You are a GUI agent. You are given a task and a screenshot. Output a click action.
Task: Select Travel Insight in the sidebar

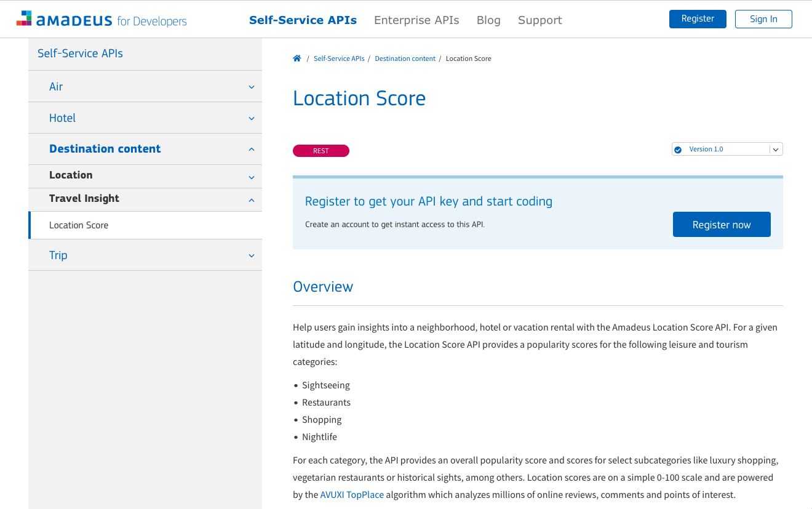coord(84,199)
